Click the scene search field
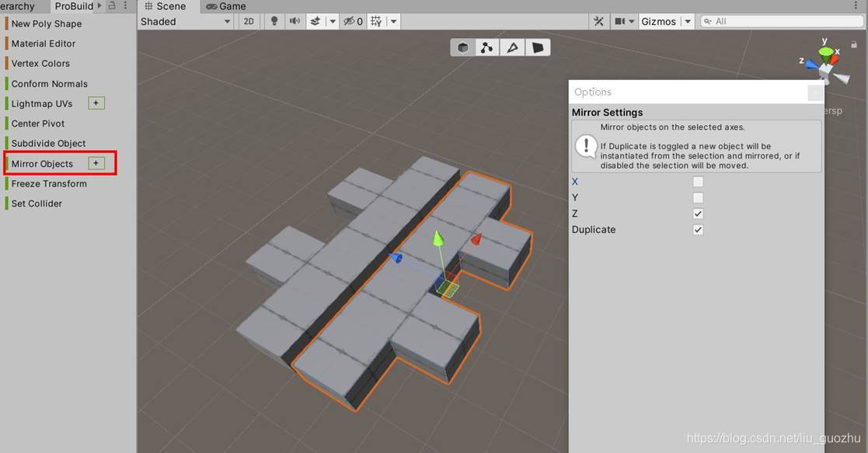 click(x=782, y=22)
